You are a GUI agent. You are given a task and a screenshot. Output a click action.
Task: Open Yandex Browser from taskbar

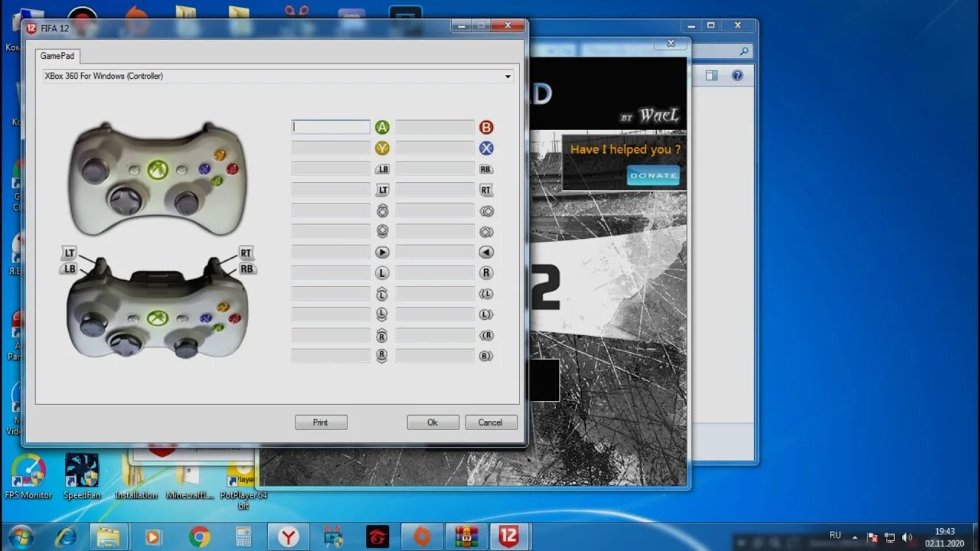(288, 537)
